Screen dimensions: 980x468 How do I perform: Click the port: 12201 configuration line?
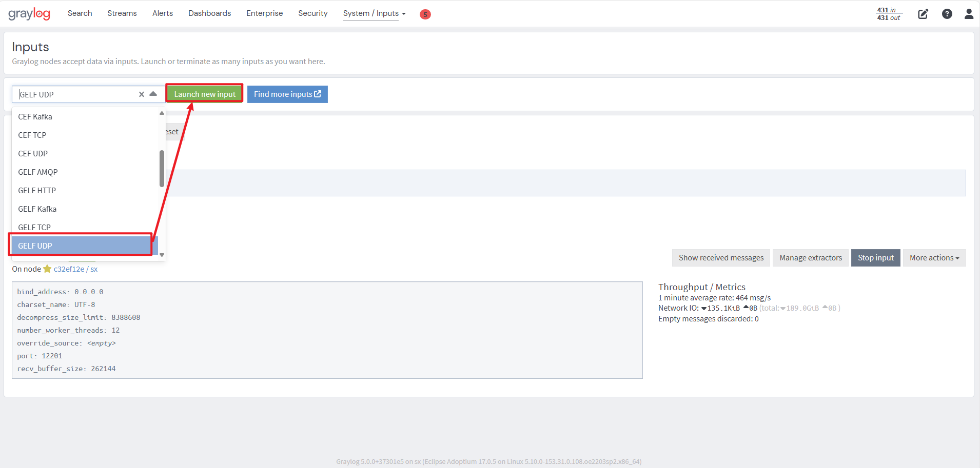(x=40, y=356)
